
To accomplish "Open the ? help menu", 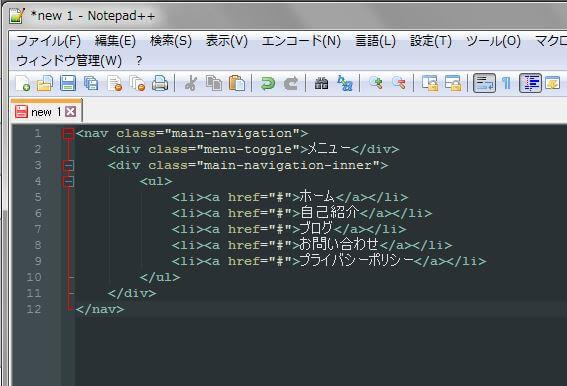I will tap(139, 60).
